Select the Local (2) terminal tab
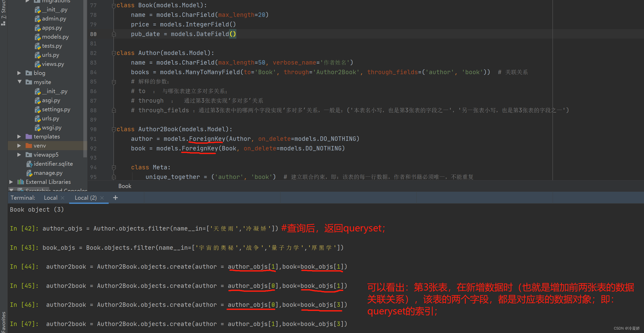 pyautogui.click(x=86, y=198)
